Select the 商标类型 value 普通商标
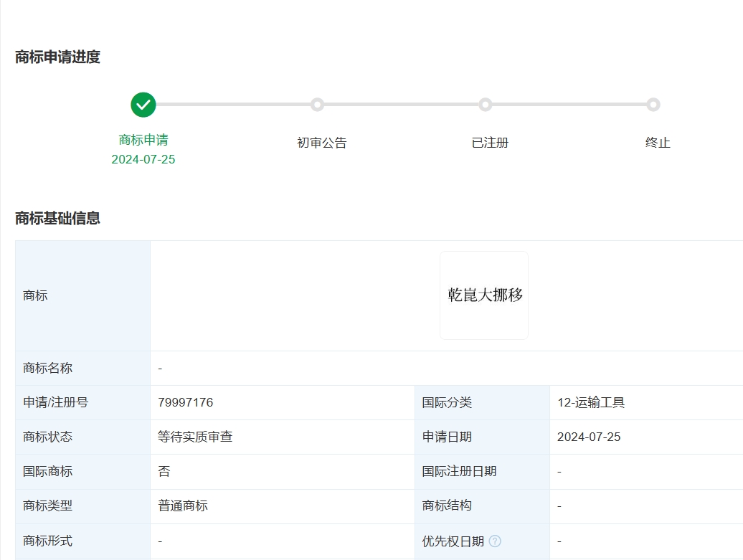This screenshot has width=743, height=560. (183, 506)
